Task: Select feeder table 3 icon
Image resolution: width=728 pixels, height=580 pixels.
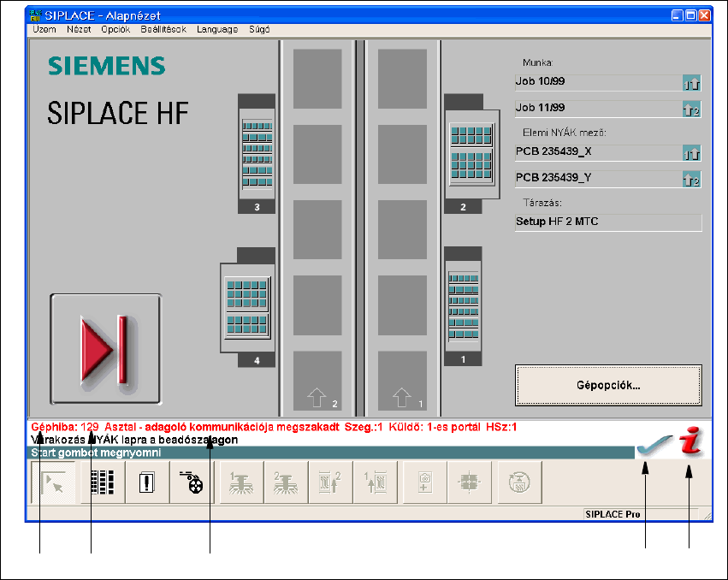Action: tap(257, 153)
